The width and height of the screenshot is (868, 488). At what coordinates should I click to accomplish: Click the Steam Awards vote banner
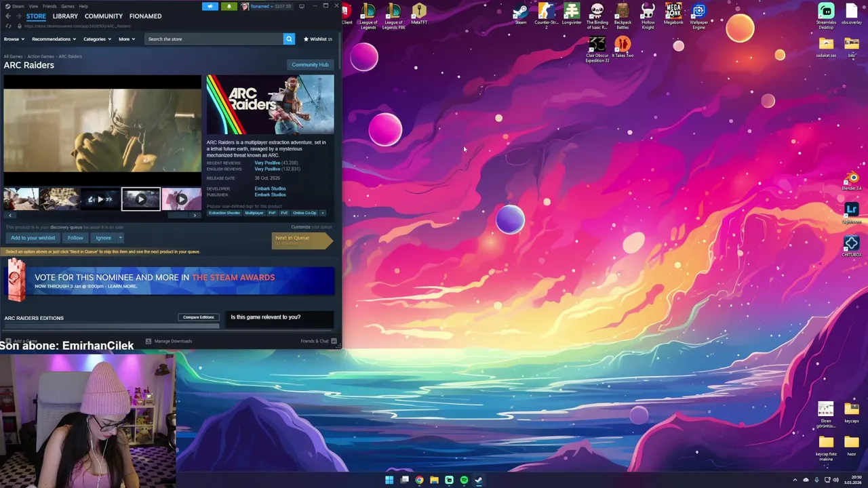pos(169,281)
